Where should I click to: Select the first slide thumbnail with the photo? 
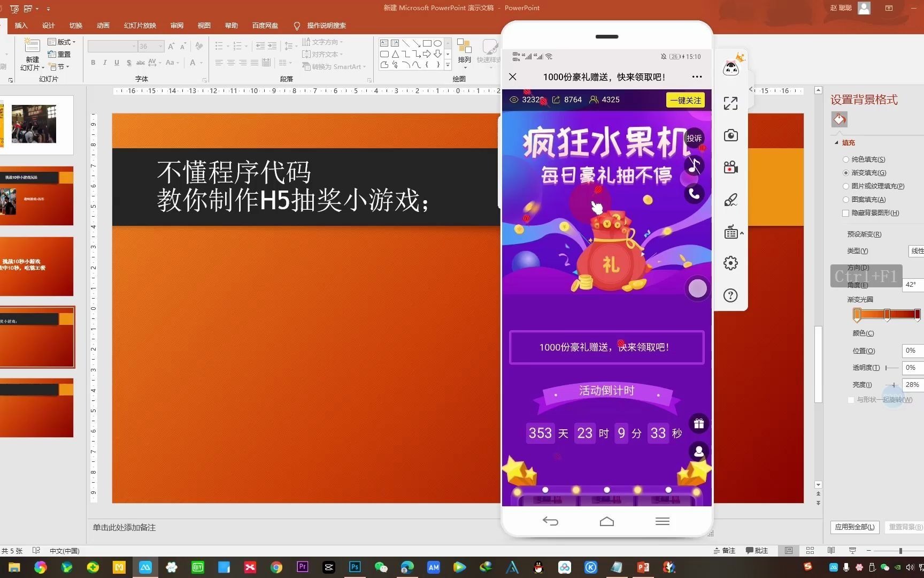(x=37, y=125)
